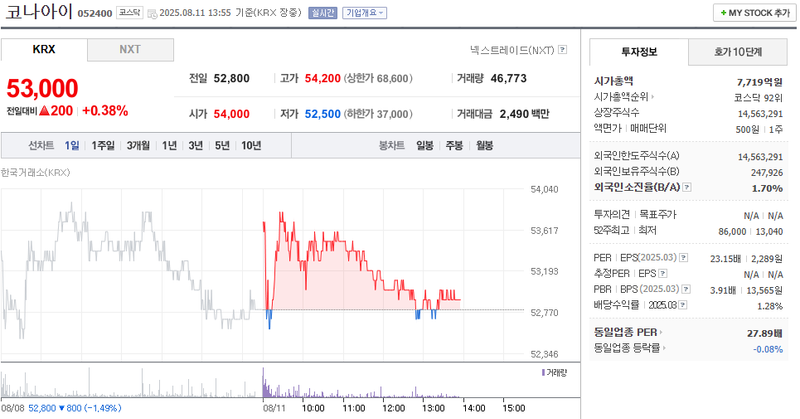Click the 배당수익률 value 1.28%
The width and height of the screenshot is (800, 419).
click(x=770, y=306)
